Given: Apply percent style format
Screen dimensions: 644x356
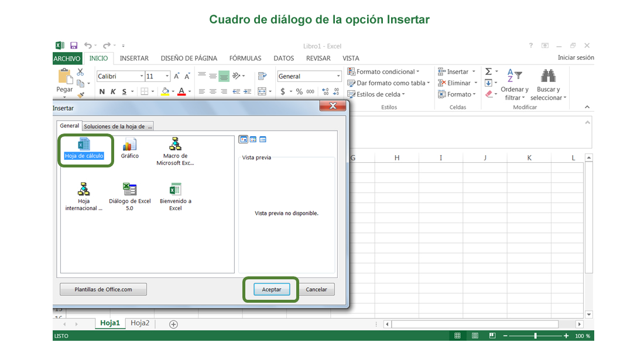Looking at the screenshot, I should pos(299,91).
